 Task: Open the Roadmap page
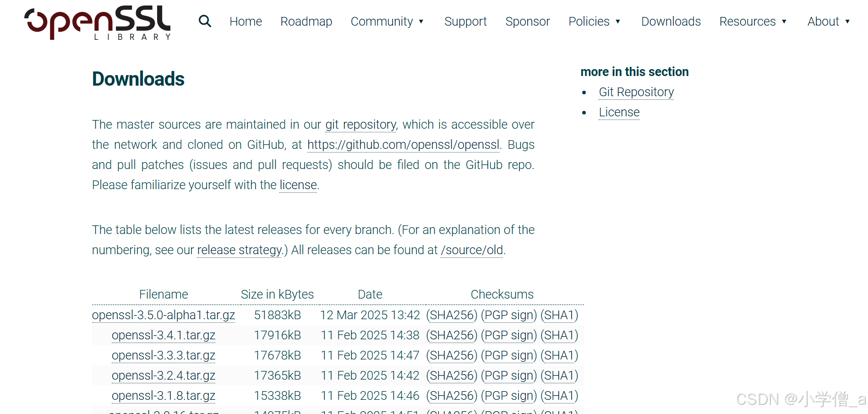(x=306, y=21)
